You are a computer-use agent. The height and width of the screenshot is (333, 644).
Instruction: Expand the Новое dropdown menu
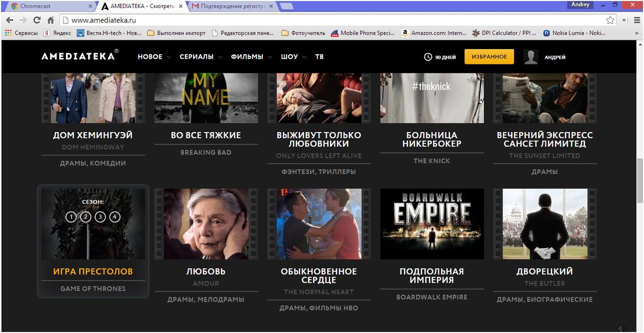[x=154, y=57]
